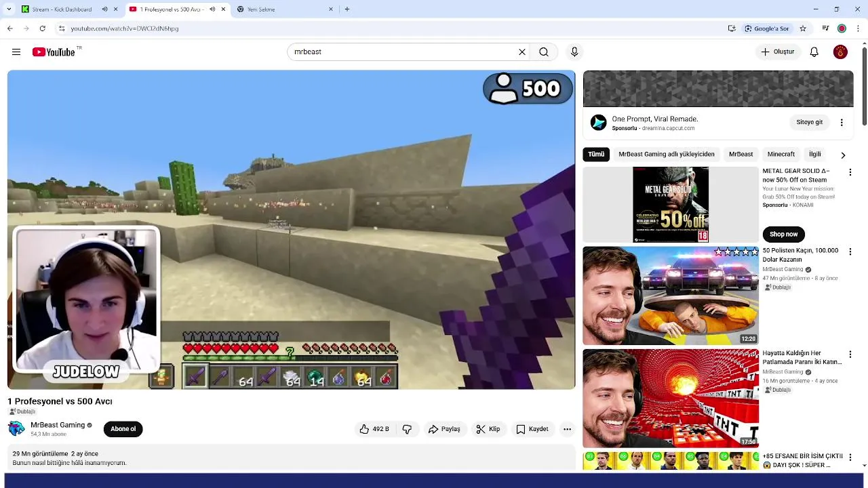View site information icon in address bar
This screenshot has height=488, width=868.
(61, 28)
